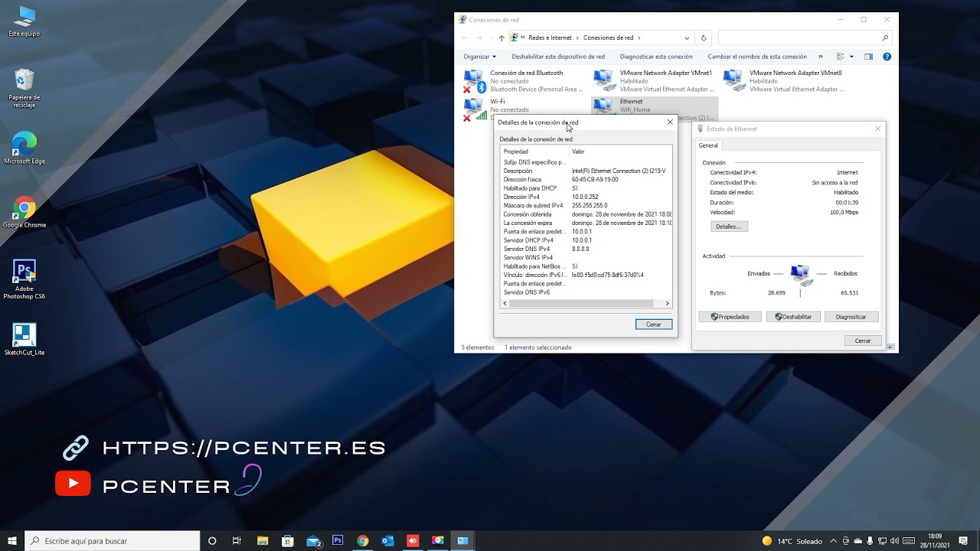Image resolution: width=980 pixels, height=551 pixels.
Task: Click the search magnifier in Conexiones de red
Action: pos(886,37)
